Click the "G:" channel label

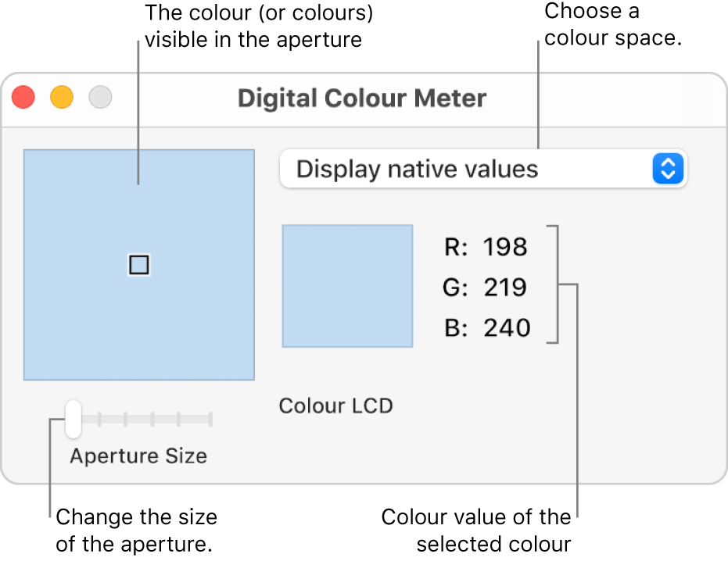pos(454,288)
